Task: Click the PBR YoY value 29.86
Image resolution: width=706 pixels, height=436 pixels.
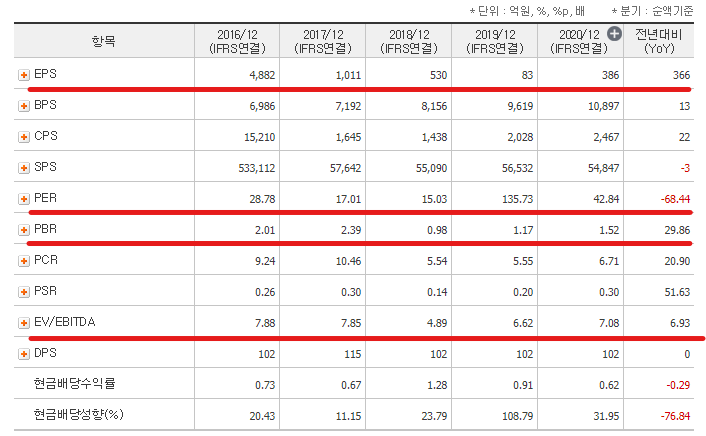Action: [x=677, y=230]
